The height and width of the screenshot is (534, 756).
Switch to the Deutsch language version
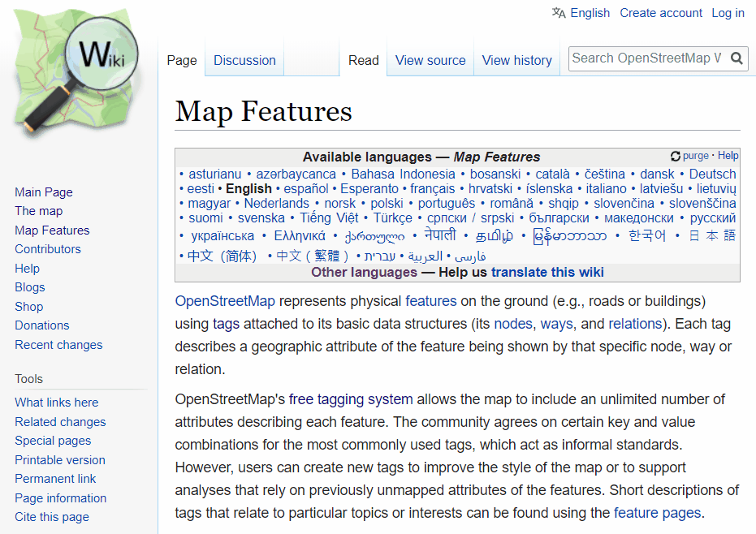click(712, 174)
